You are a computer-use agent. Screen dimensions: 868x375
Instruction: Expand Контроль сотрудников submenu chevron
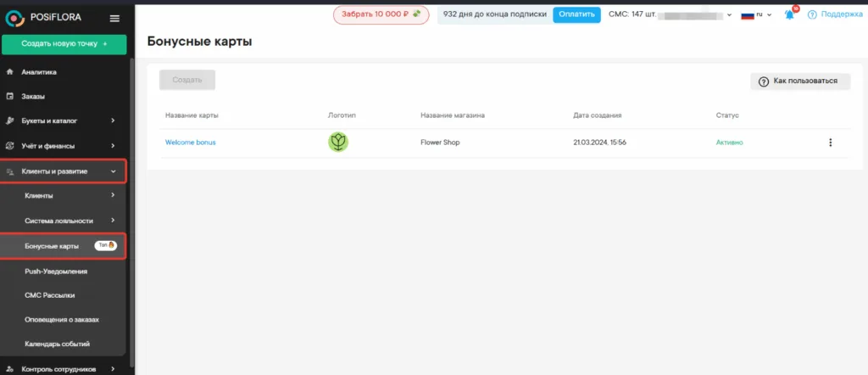click(113, 369)
